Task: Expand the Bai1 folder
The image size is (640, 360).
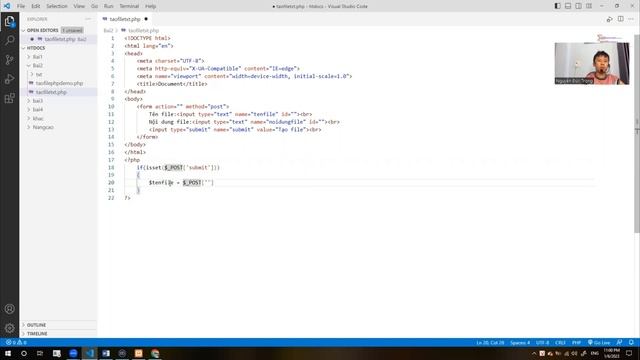Action: pos(37,57)
